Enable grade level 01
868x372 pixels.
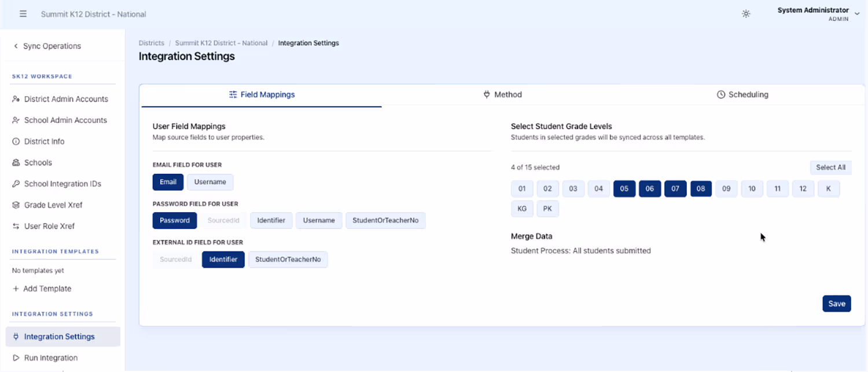[522, 189]
